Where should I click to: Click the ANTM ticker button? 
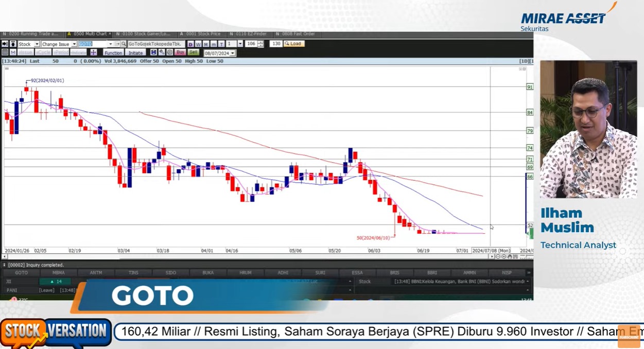coord(96,273)
